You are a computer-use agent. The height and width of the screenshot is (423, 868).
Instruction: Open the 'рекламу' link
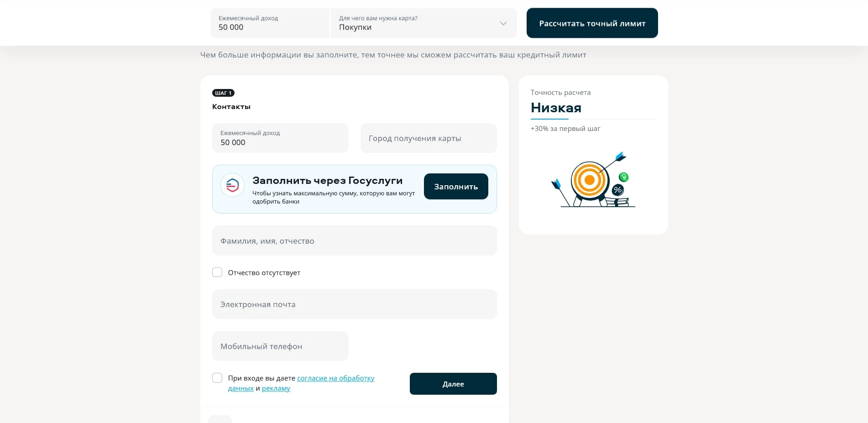pyautogui.click(x=276, y=388)
